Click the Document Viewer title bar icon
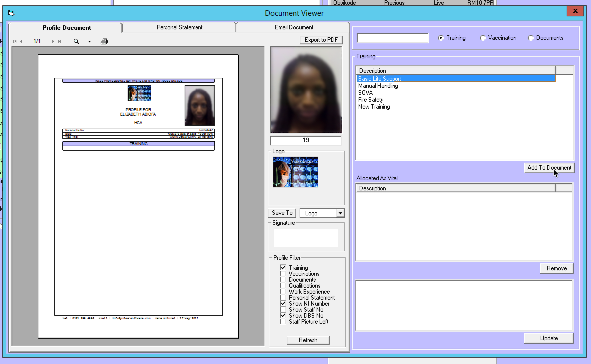The image size is (591, 364). [x=11, y=13]
